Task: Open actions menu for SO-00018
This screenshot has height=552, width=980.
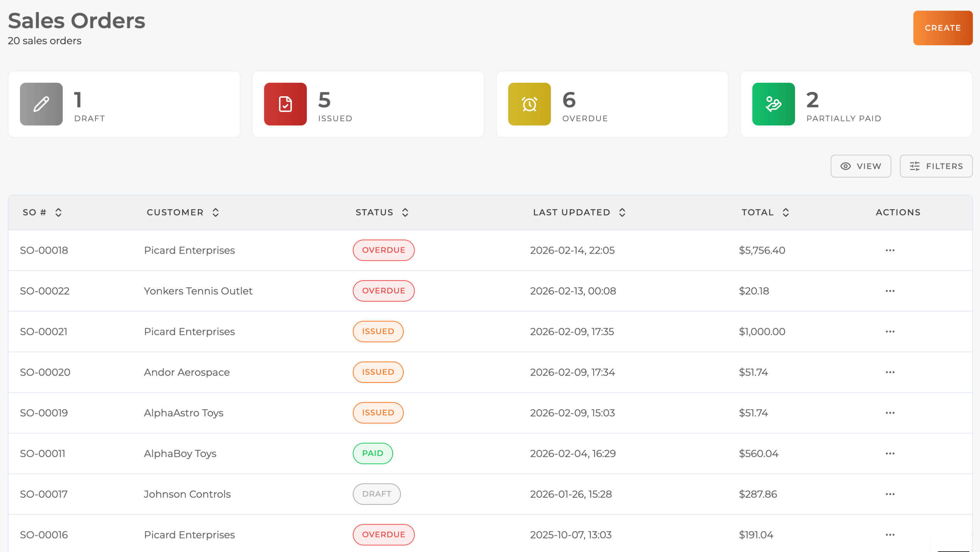Action: (x=889, y=250)
